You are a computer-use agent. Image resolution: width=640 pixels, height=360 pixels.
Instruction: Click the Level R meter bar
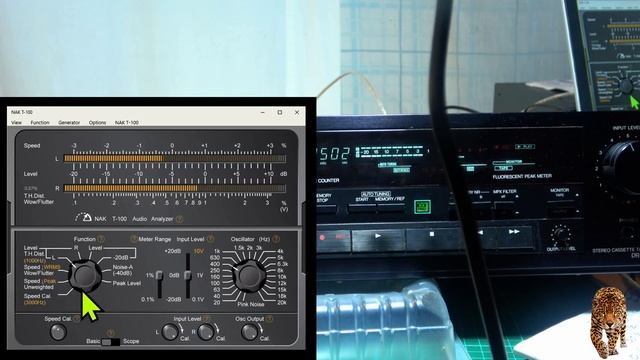[x=175, y=188]
